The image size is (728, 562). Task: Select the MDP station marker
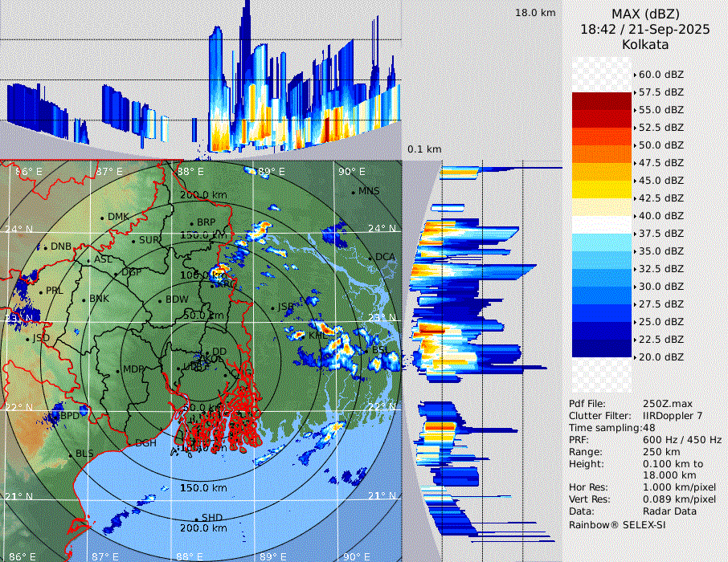(118, 370)
